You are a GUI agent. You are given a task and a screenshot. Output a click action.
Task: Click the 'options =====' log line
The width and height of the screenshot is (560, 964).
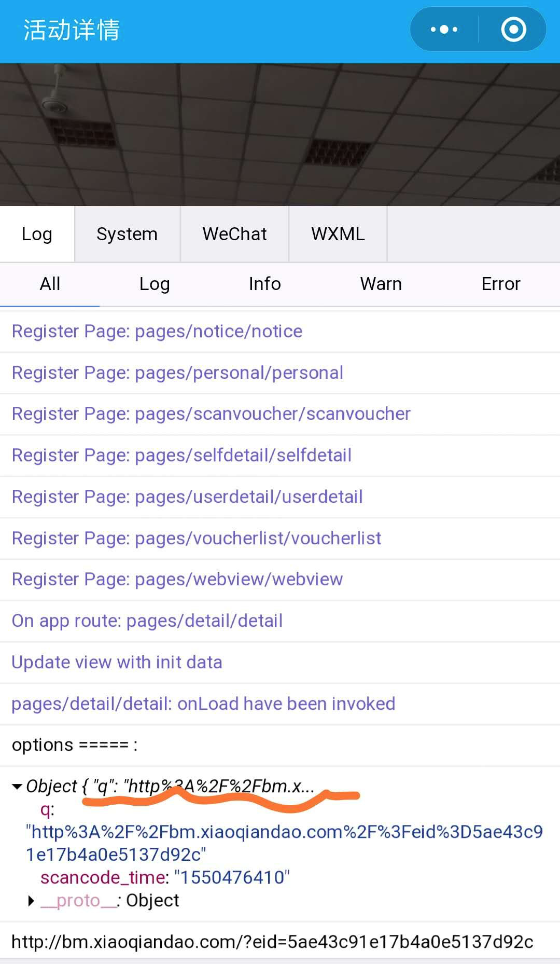tap(75, 745)
